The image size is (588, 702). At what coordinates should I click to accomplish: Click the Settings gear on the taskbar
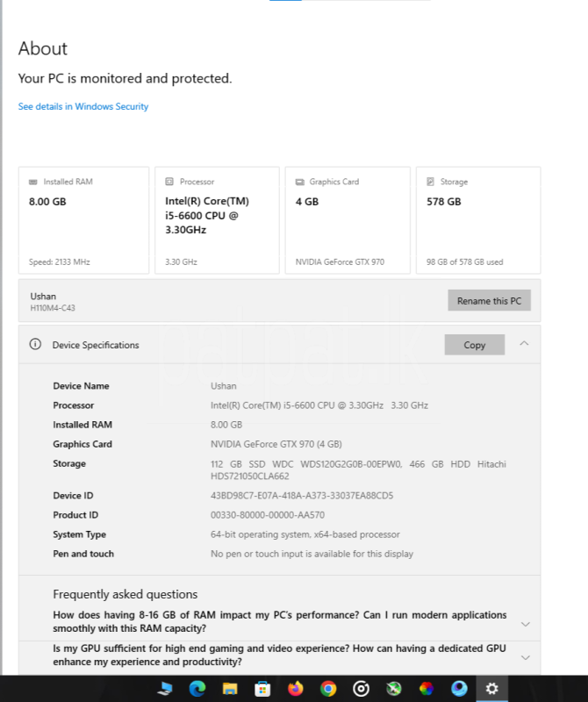click(491, 689)
